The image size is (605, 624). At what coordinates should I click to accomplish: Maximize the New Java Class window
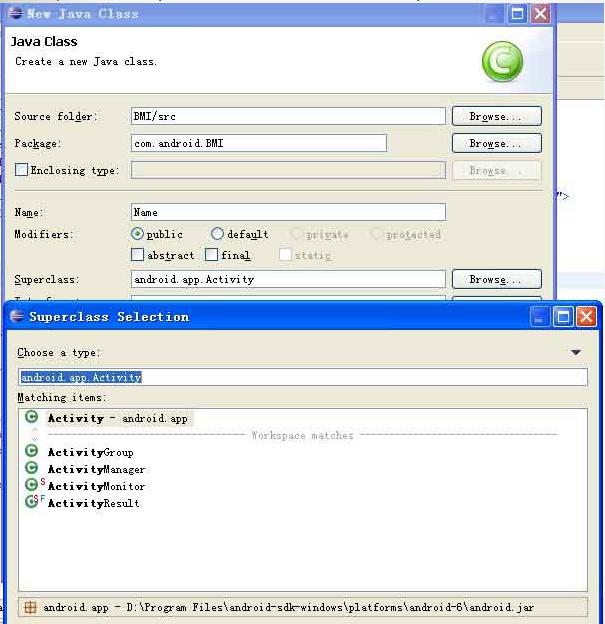click(517, 14)
